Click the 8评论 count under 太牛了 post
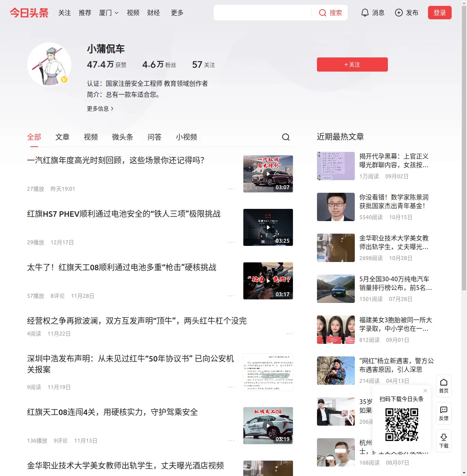The image size is (467, 476). 57,296
